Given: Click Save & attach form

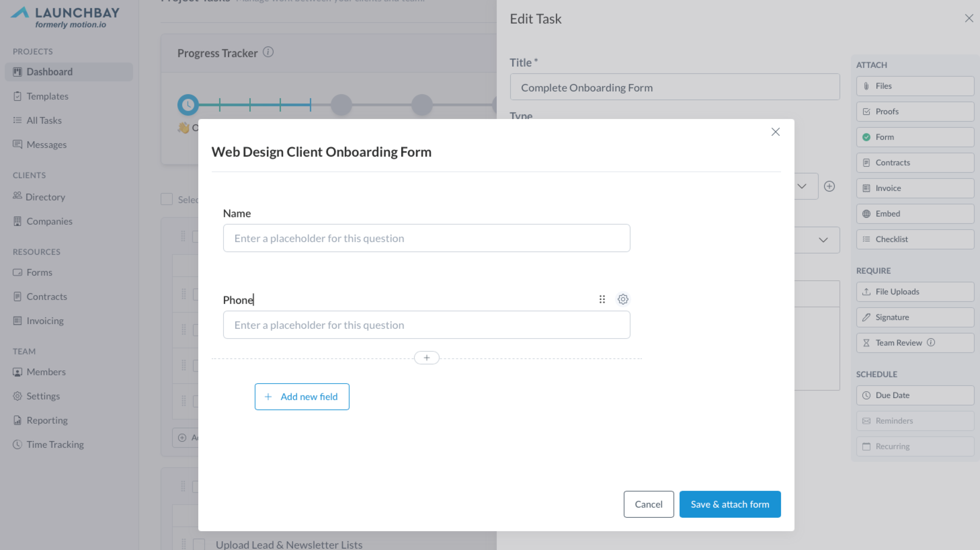Looking at the screenshot, I should coord(730,504).
